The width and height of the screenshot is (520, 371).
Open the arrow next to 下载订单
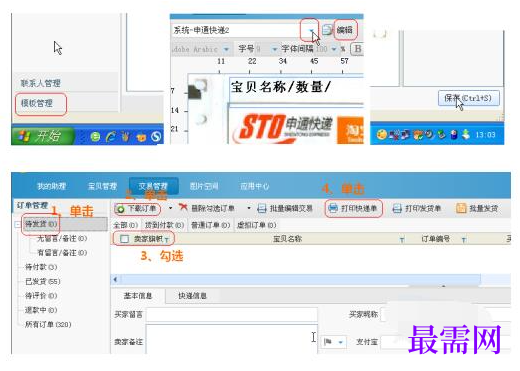point(170,208)
